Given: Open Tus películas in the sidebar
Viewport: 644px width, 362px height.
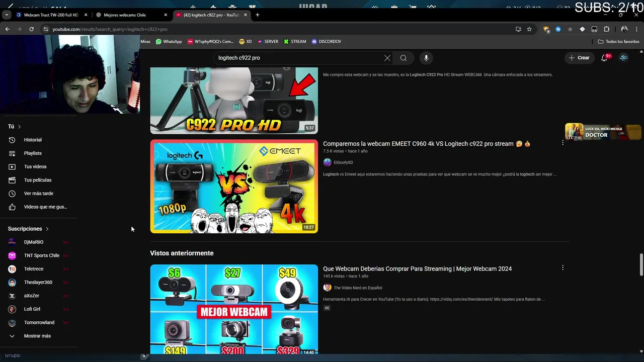Looking at the screenshot, I should coord(38,180).
